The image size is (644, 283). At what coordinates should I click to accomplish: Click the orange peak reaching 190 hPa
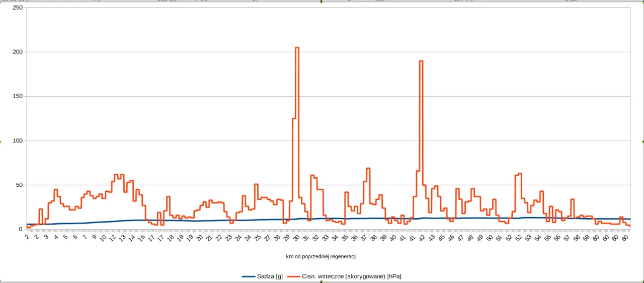click(421, 61)
